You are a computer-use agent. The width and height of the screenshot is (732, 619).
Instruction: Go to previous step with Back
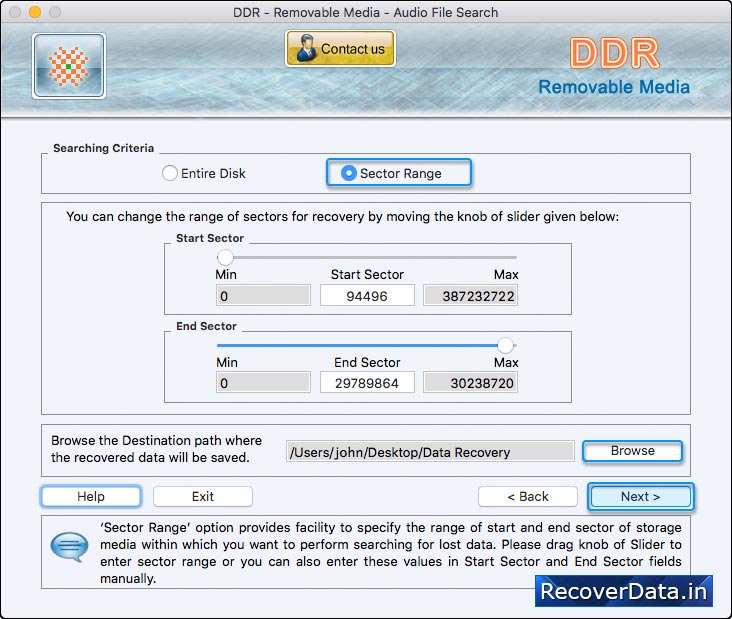pos(527,497)
